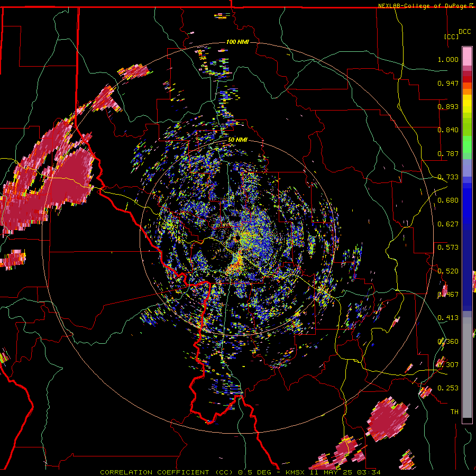Click the 100 NMI range ring label
The height and width of the screenshot is (476, 476).
tap(237, 42)
